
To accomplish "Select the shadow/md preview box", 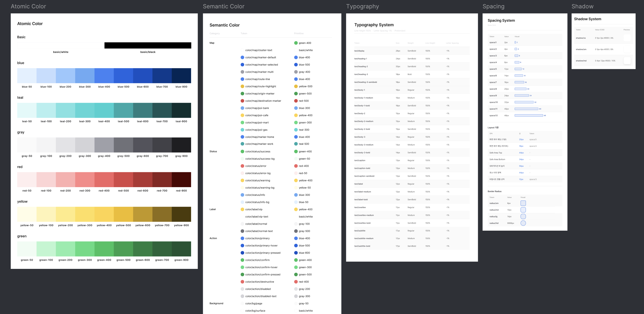I will pyautogui.click(x=627, y=61).
